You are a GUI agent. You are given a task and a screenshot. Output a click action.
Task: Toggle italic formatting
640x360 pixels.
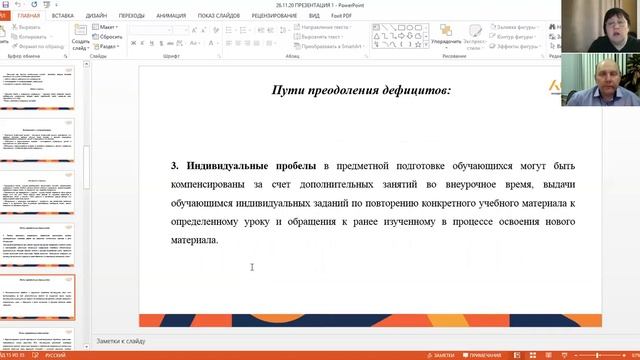click(x=142, y=43)
